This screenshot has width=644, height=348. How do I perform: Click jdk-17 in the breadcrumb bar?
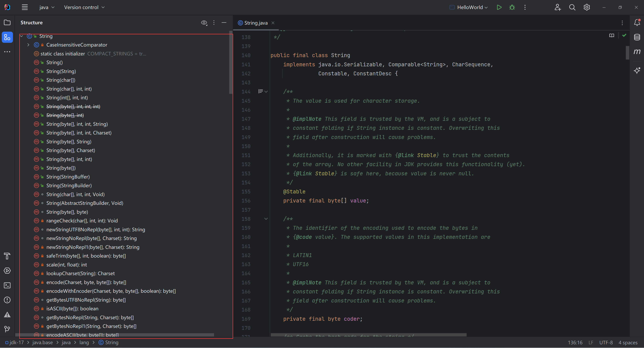tap(14, 342)
